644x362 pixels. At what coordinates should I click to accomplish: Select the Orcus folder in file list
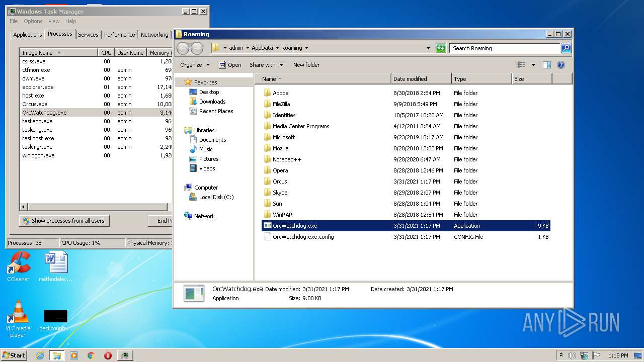tap(280, 182)
